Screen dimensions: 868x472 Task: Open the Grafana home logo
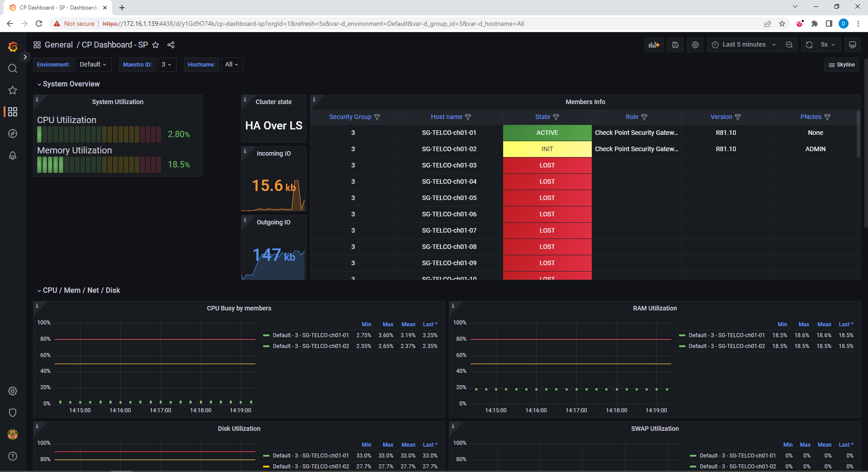click(x=13, y=47)
